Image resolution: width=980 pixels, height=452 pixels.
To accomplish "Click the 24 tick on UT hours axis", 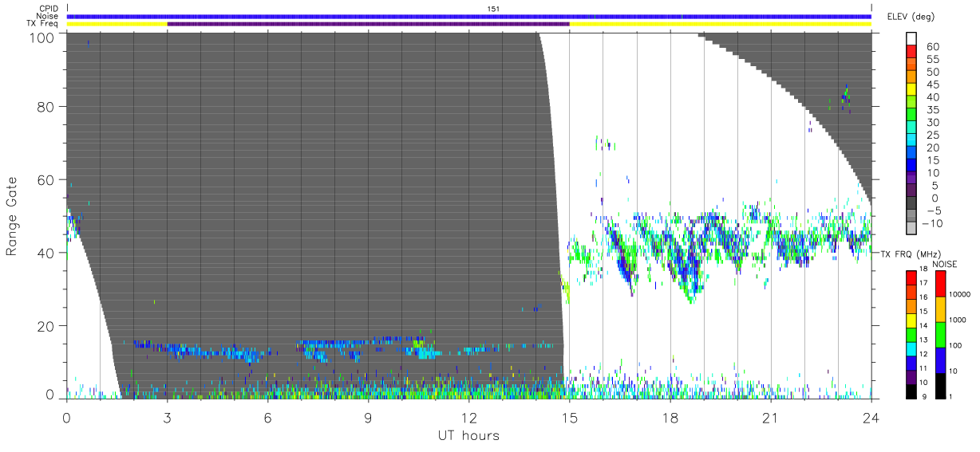I will [871, 416].
